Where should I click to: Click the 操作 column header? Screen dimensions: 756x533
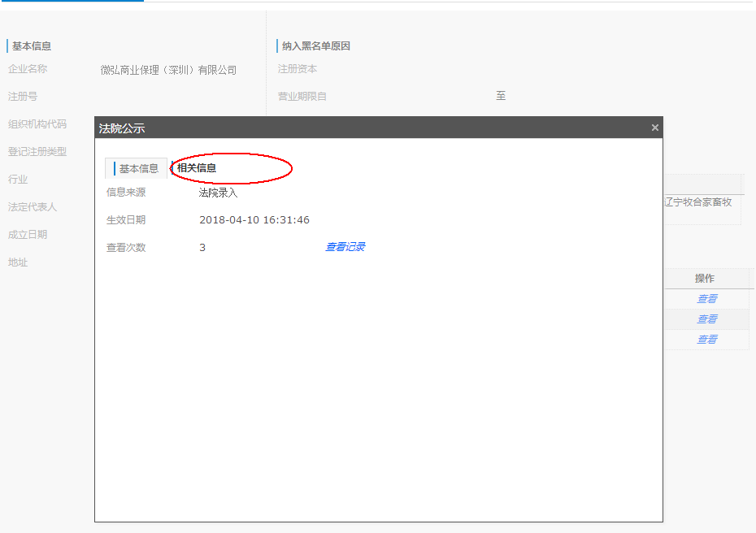pyautogui.click(x=705, y=279)
